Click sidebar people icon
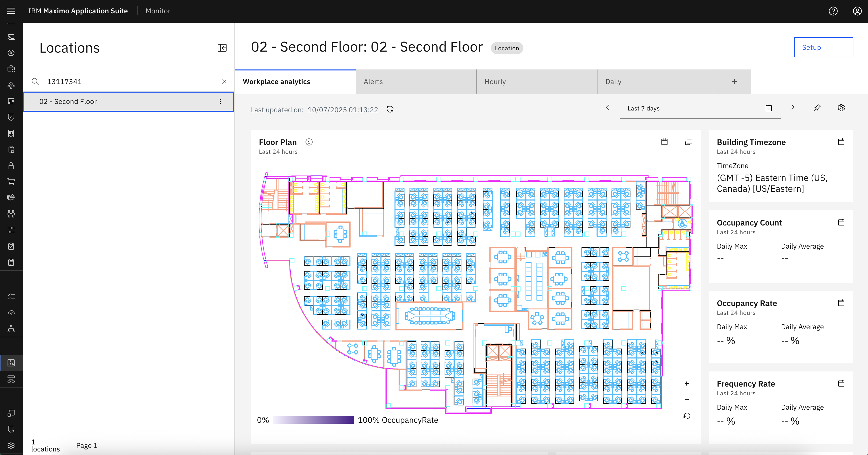The image size is (868, 455). [11, 214]
